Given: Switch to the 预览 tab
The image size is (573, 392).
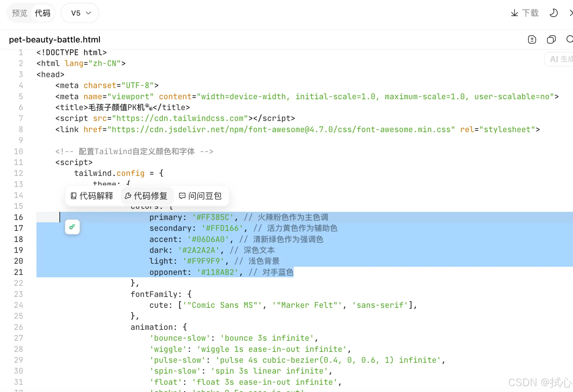Looking at the screenshot, I should coord(20,13).
